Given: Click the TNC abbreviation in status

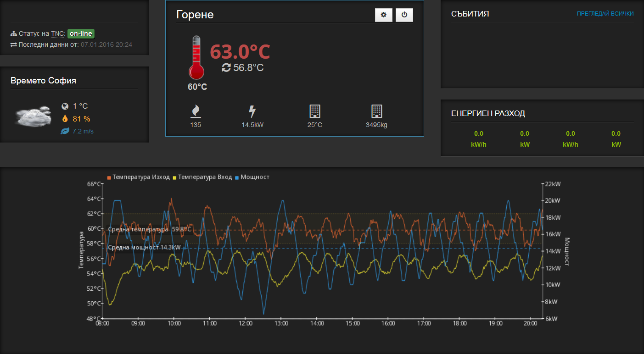Looking at the screenshot, I should coord(57,33).
